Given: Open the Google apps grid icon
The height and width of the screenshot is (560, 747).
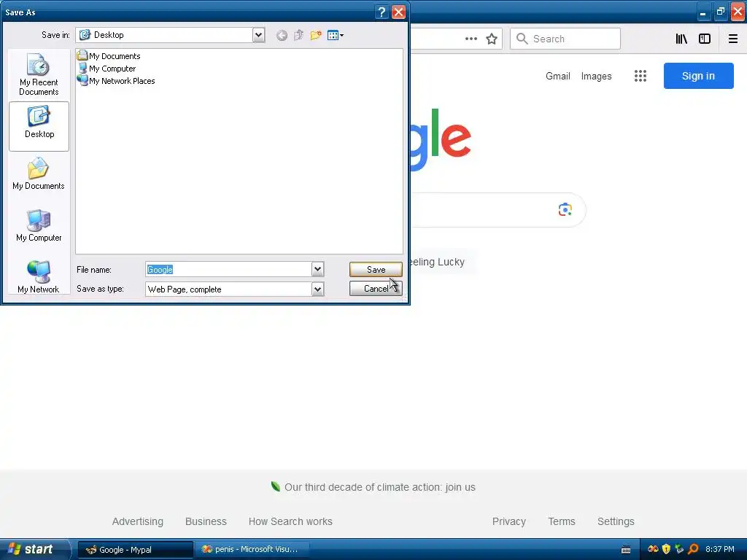Looking at the screenshot, I should 640,76.
